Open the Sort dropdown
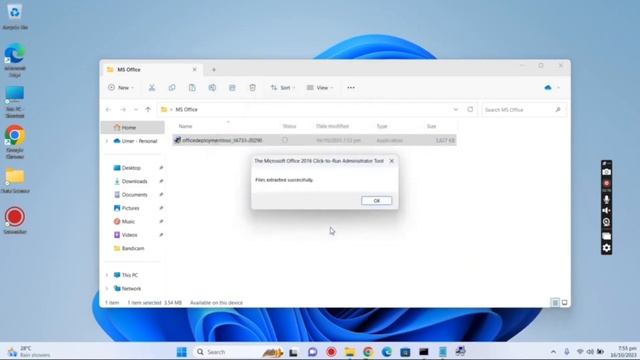 282,88
